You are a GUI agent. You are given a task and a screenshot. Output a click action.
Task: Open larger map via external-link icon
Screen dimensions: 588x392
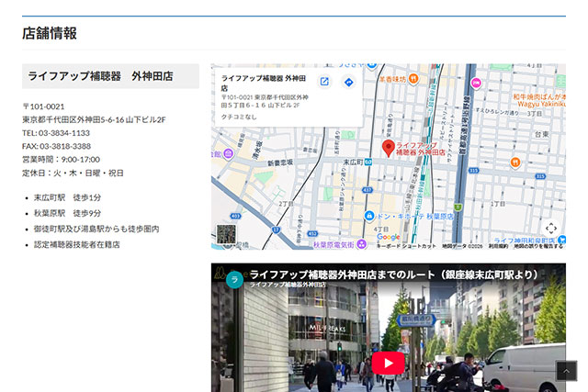tap(324, 82)
